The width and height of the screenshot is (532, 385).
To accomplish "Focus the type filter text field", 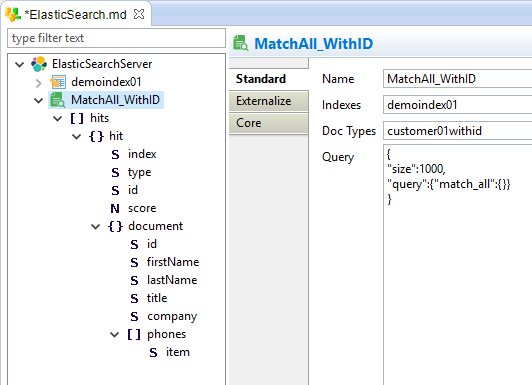I will point(116,38).
